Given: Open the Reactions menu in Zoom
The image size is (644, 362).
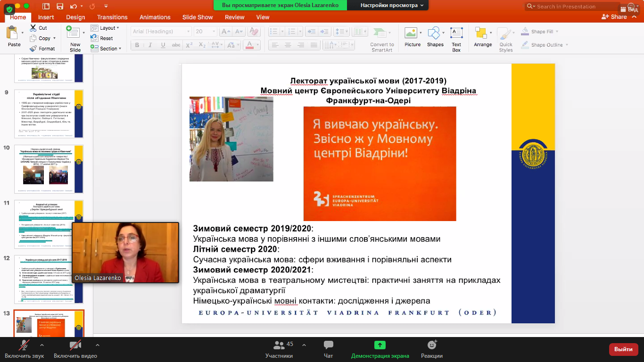Looking at the screenshot, I should coord(432,349).
